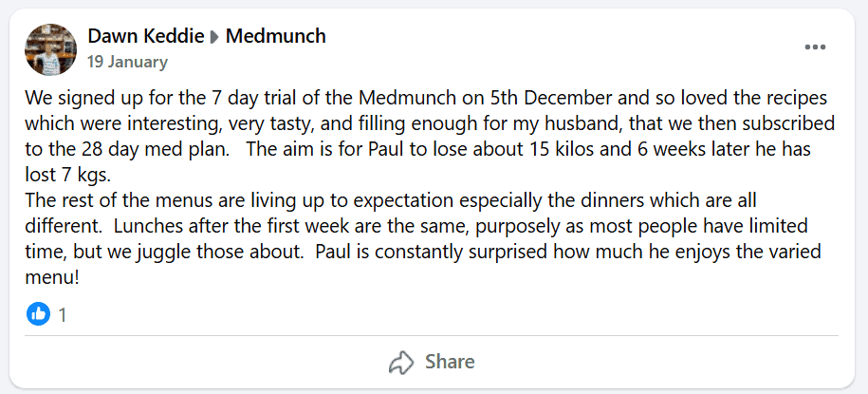Click the line starting 'which were interesting'
Viewport: 868px width, 394px height.
pos(430,124)
